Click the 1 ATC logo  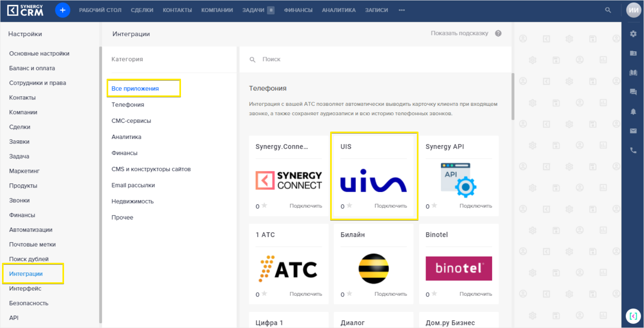[288, 269]
